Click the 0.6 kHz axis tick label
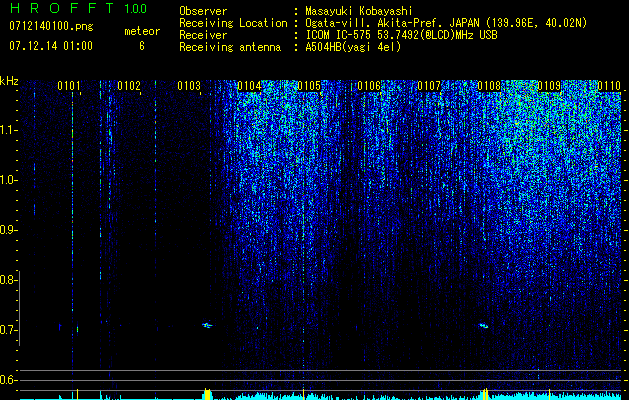The height and width of the screenshot is (400, 629). [8, 380]
